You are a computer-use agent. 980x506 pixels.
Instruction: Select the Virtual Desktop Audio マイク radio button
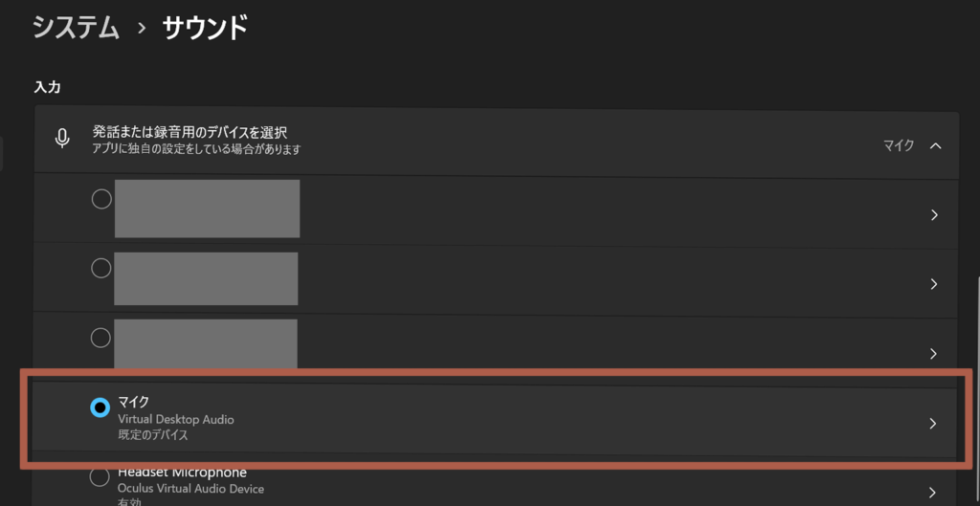(x=100, y=408)
